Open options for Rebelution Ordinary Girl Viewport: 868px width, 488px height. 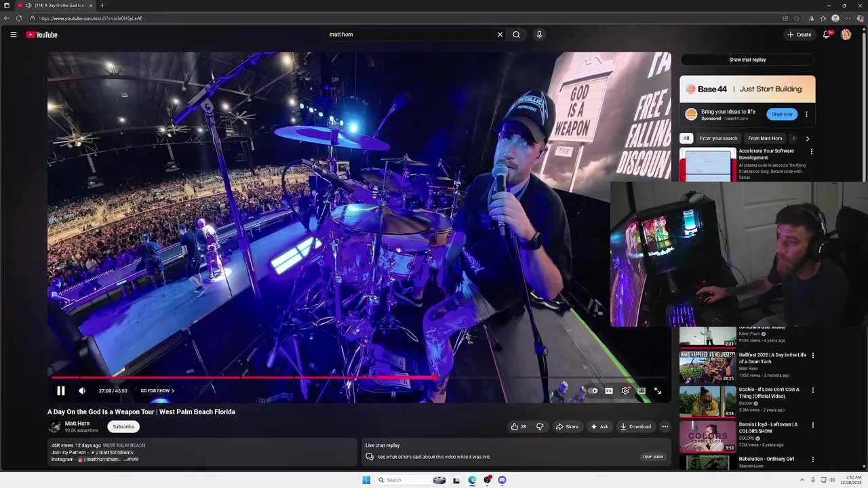812,460
